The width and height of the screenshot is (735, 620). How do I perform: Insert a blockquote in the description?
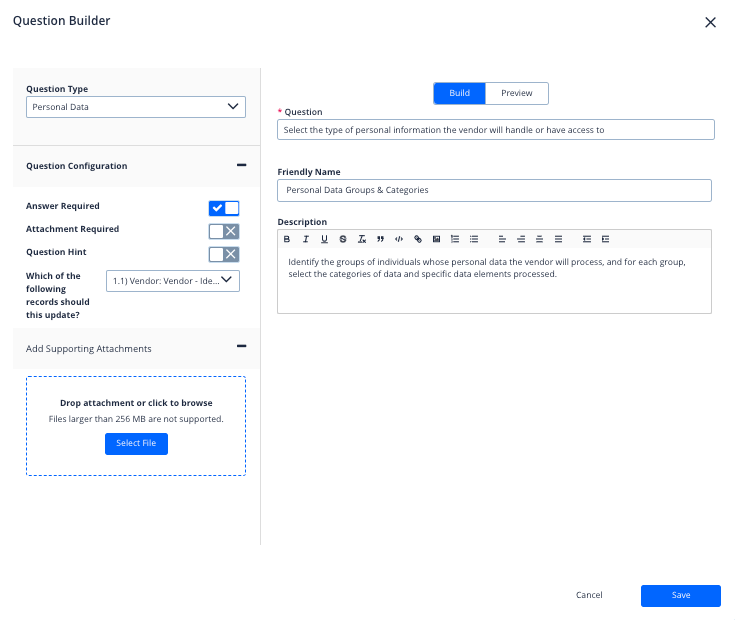[380, 239]
